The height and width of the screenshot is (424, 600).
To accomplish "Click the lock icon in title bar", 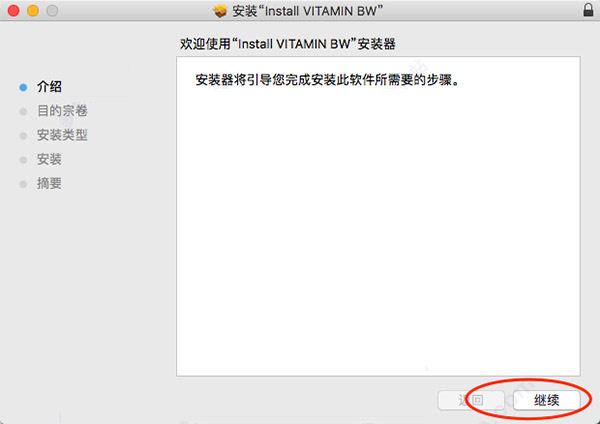I will 588,10.
